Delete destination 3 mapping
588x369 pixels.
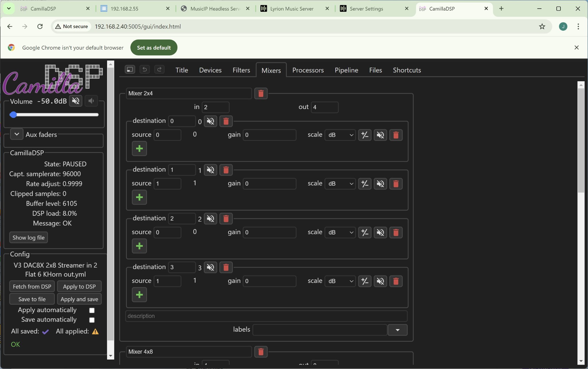(x=226, y=267)
